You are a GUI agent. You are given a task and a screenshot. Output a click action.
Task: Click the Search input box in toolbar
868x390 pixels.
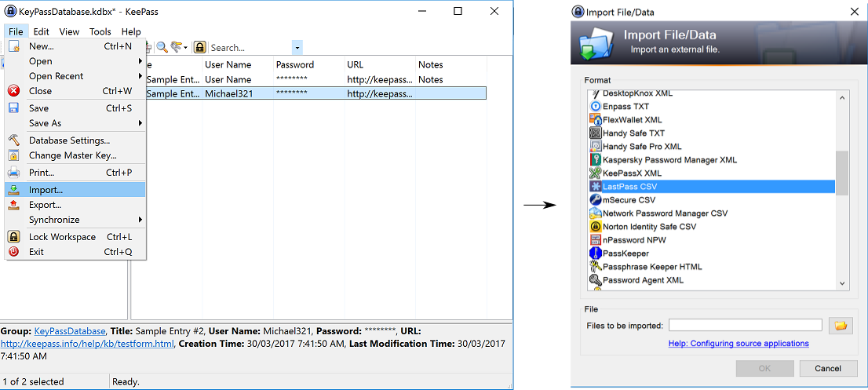(x=250, y=48)
